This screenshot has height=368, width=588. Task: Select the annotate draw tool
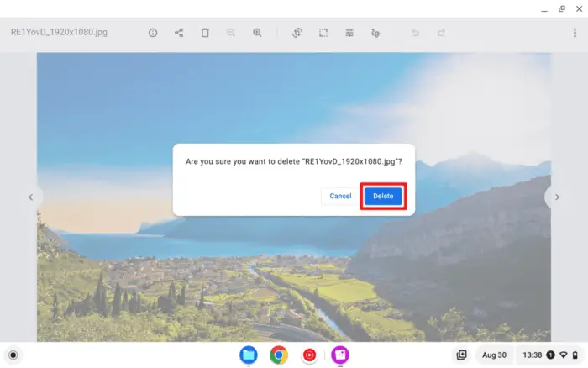pos(375,33)
